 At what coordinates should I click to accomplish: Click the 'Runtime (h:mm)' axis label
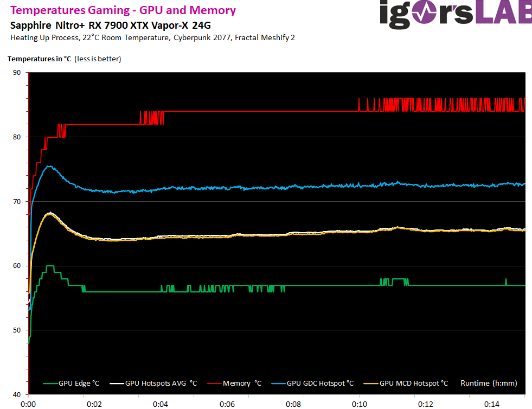[489, 383]
